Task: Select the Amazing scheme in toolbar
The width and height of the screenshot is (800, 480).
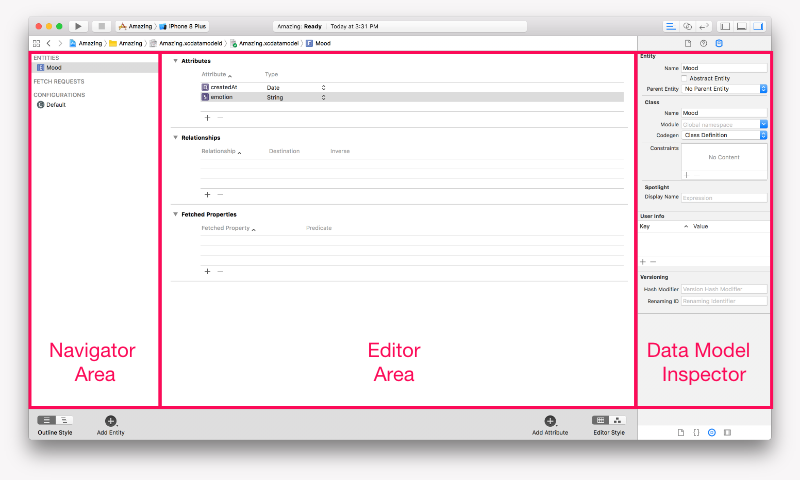Action: [135, 26]
